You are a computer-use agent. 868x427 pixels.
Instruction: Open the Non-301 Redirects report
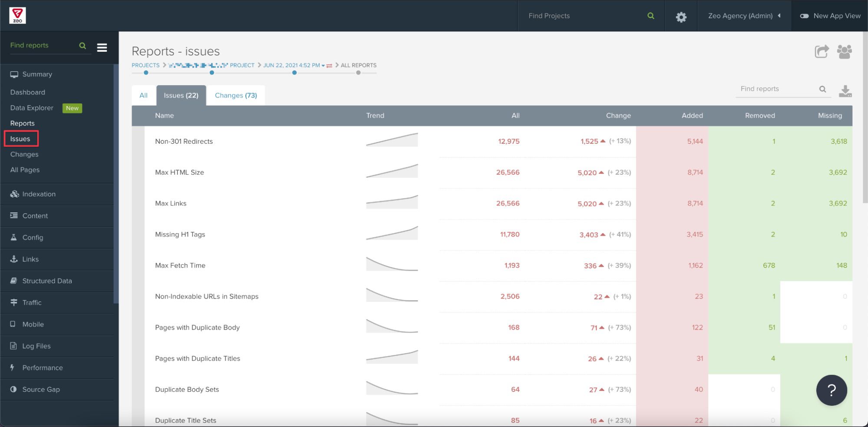tap(184, 142)
